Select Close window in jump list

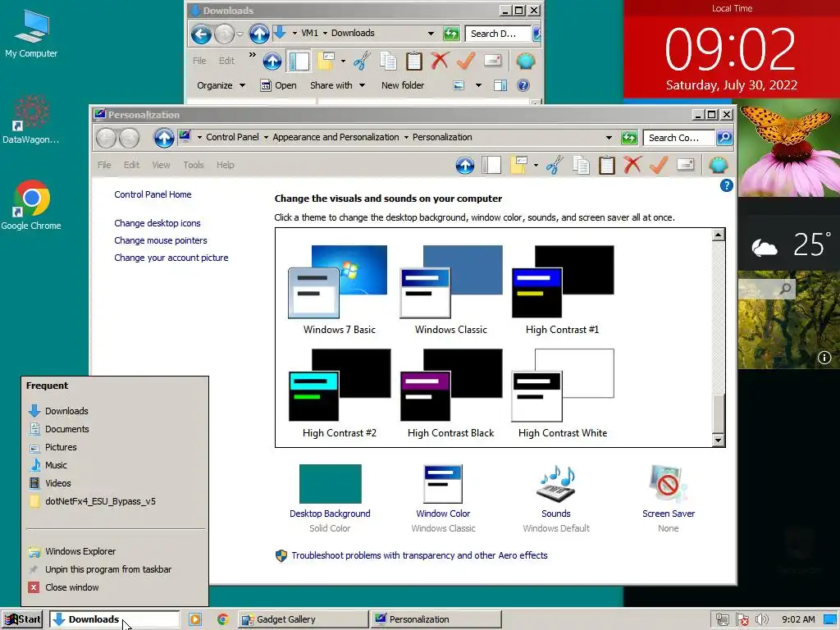(115, 587)
